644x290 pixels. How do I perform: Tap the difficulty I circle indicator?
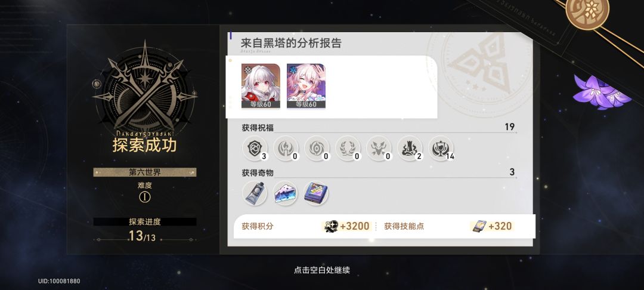(x=144, y=197)
